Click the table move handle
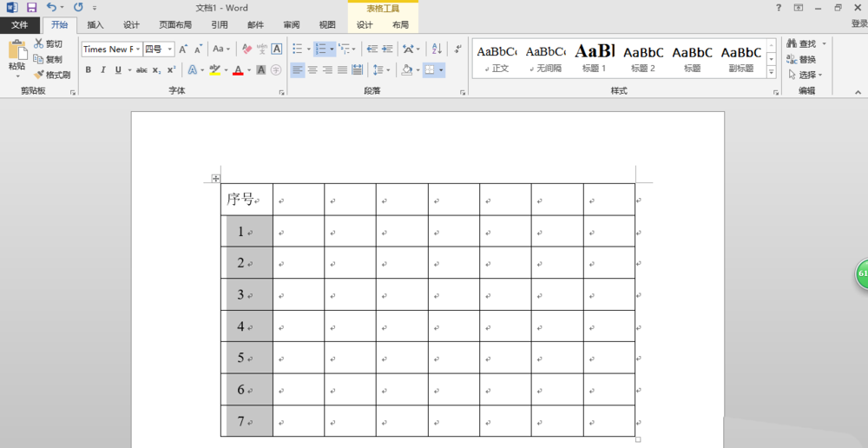Screen dimensions: 868x448 click(216, 178)
